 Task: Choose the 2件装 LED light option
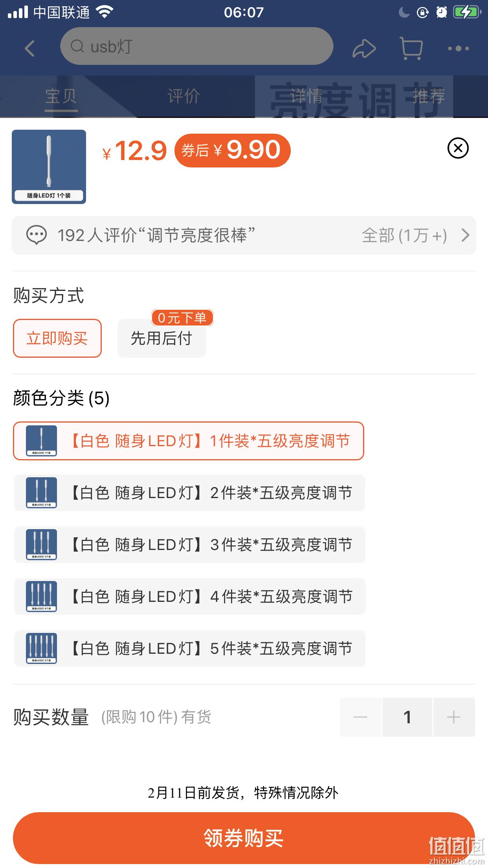pos(189,493)
